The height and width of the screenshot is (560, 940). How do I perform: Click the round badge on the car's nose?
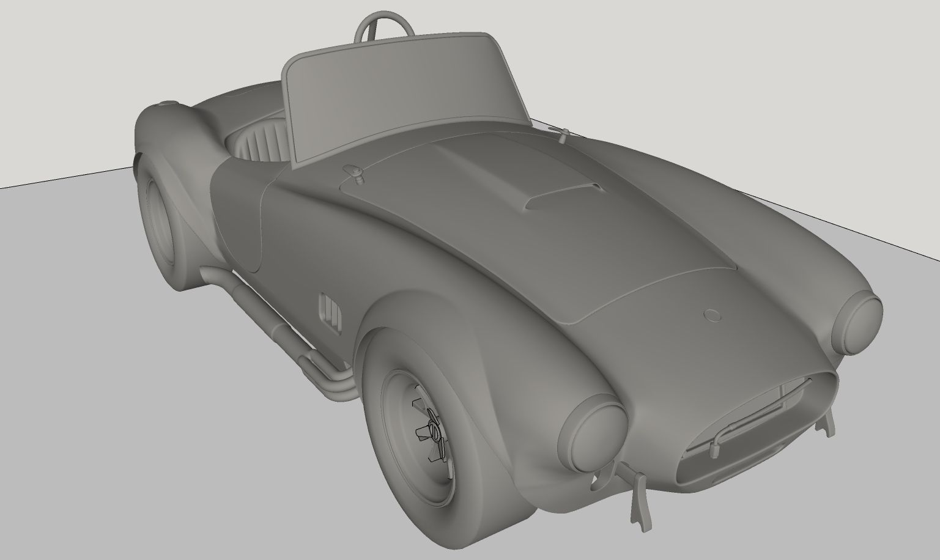click(x=712, y=315)
